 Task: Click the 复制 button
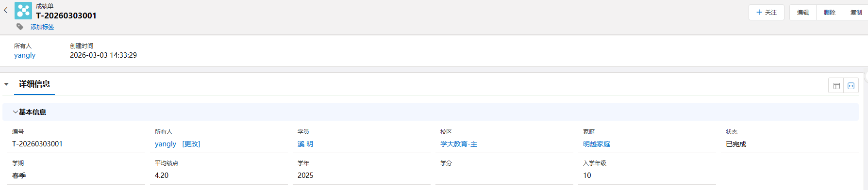click(856, 13)
